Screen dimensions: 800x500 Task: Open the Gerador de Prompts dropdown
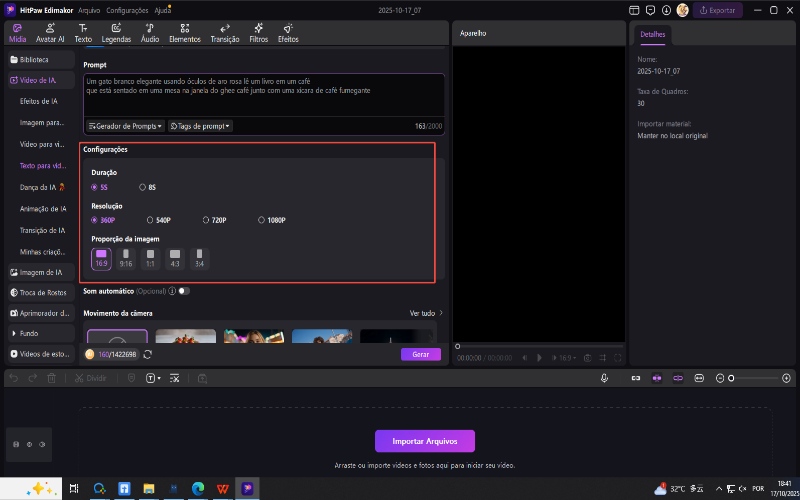125,126
